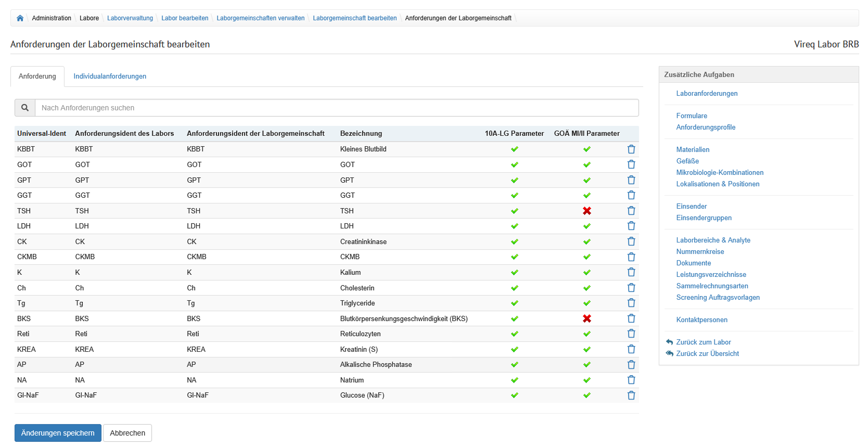The height and width of the screenshot is (447, 868).
Task: Delete the CKMB row
Action: [x=631, y=257]
